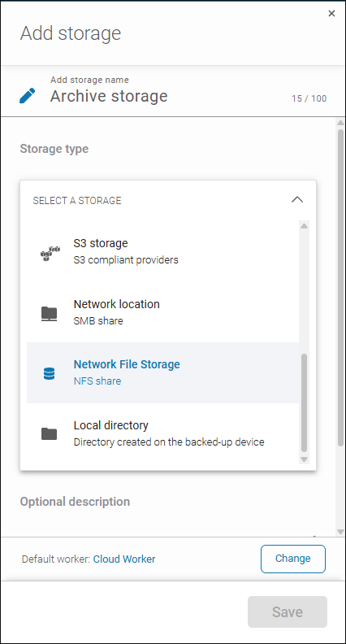Screen dimensions: 346x644
Task: Click the NFS share subtitle
Action: 97,381
